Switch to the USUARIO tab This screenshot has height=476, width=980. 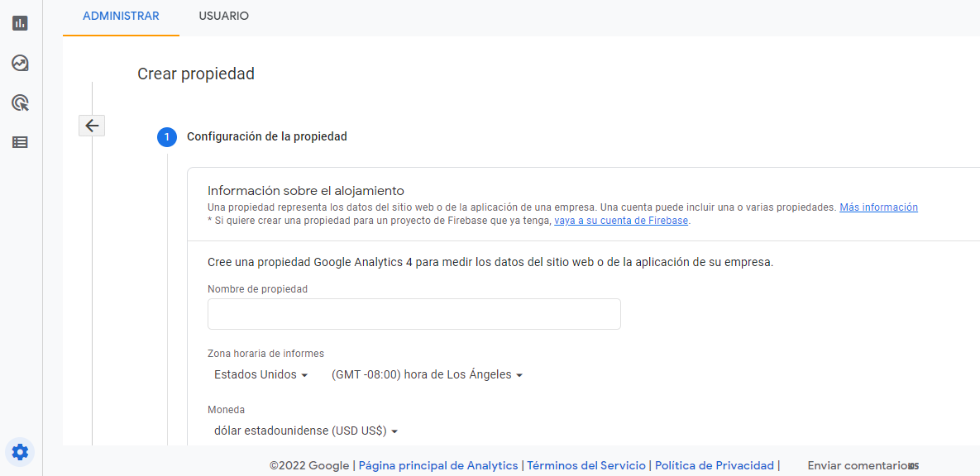224,17
